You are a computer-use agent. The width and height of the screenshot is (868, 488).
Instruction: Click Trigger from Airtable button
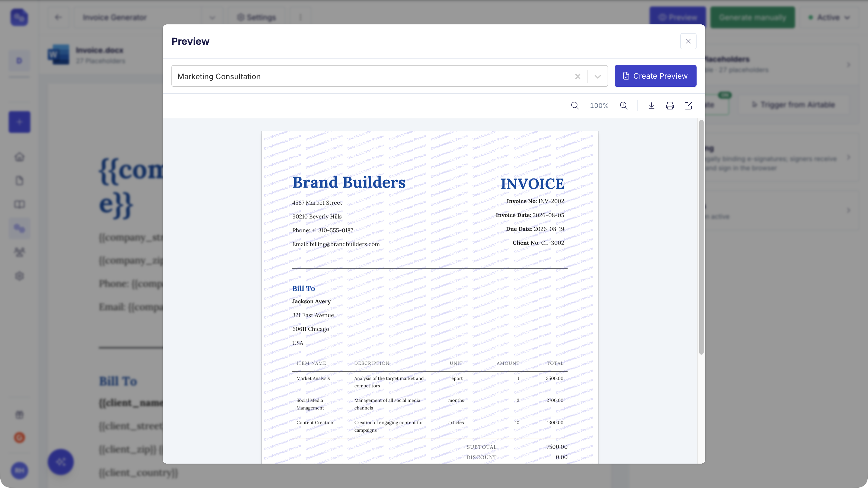[794, 105]
